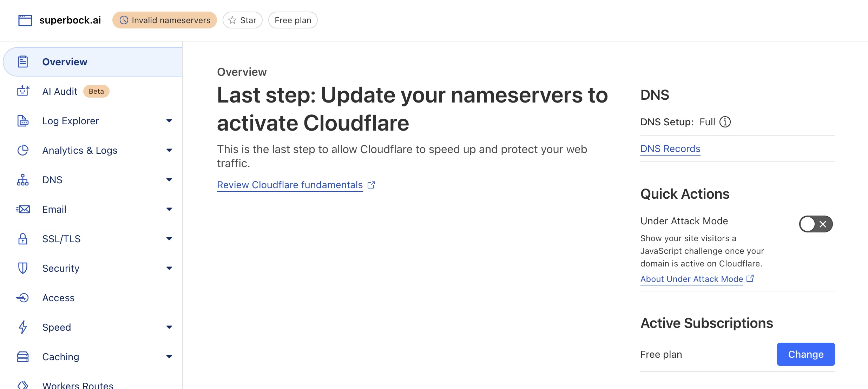Toggle Under Attack Mode switch
The image size is (868, 389).
(816, 224)
